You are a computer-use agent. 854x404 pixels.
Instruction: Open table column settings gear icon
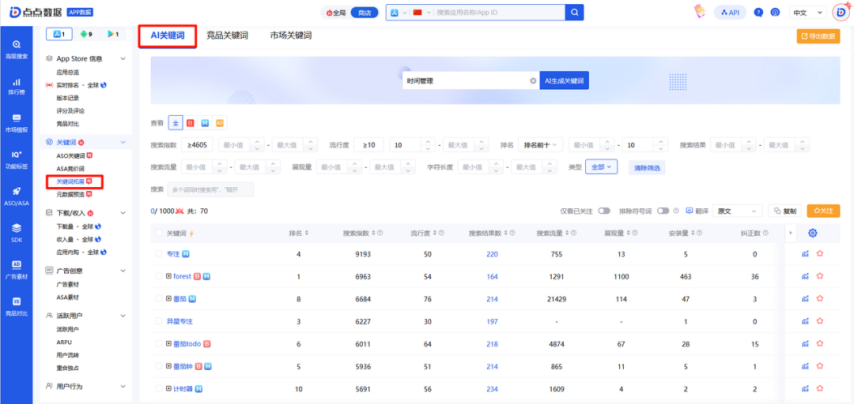point(812,233)
